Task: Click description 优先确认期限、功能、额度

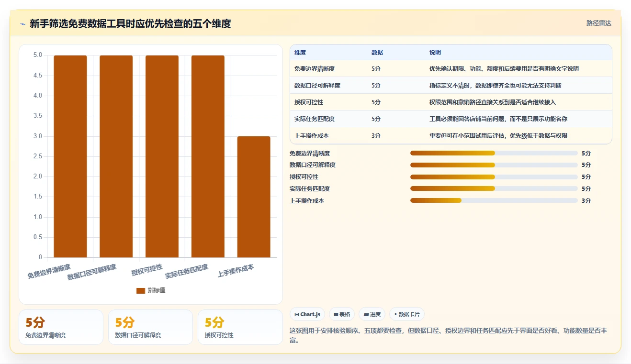Action: point(504,69)
